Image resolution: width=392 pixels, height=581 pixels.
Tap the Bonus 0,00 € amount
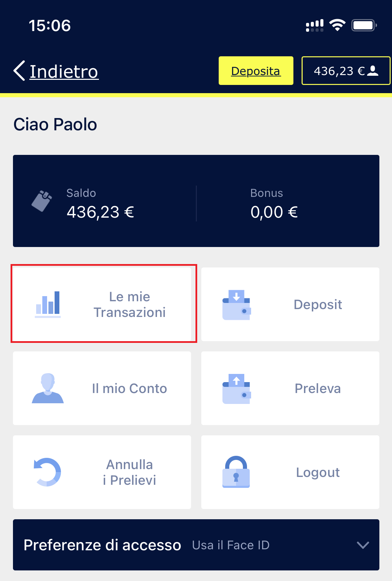pyautogui.click(x=274, y=212)
